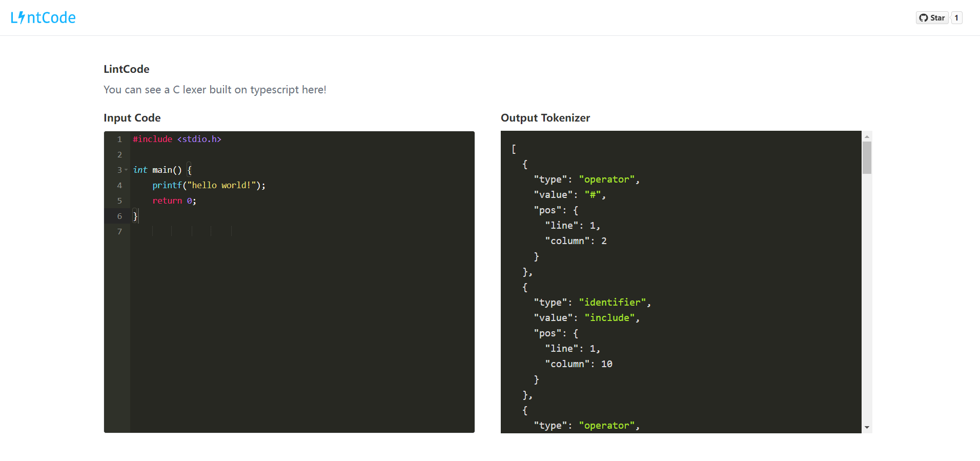
Task: Click the output panel scrollbar thumb
Action: pos(867,158)
